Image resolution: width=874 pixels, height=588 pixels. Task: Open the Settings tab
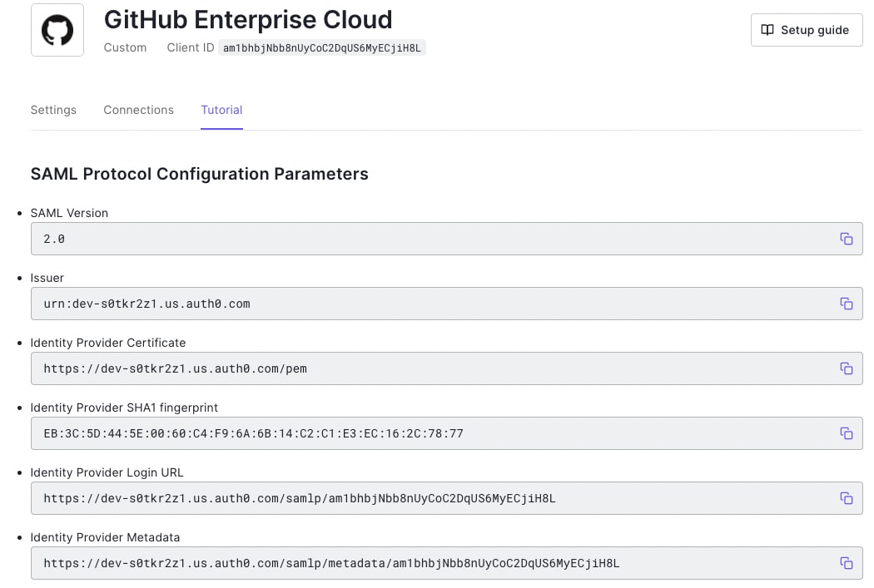coord(53,111)
